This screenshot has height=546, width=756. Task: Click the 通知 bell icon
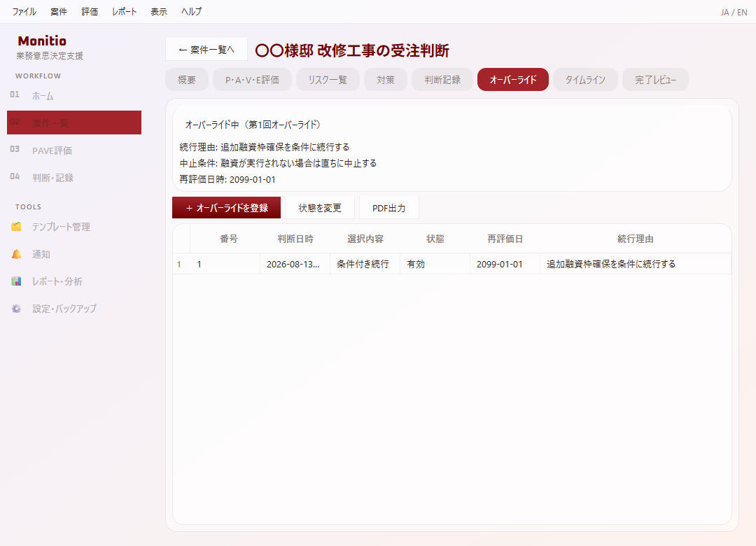[16, 254]
